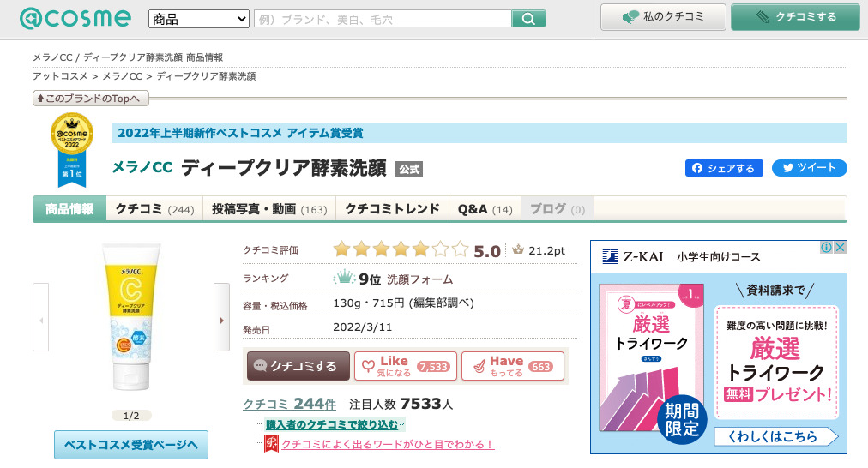Click the red premium P icon
Viewport: 868px width, 468px height.
point(271,444)
